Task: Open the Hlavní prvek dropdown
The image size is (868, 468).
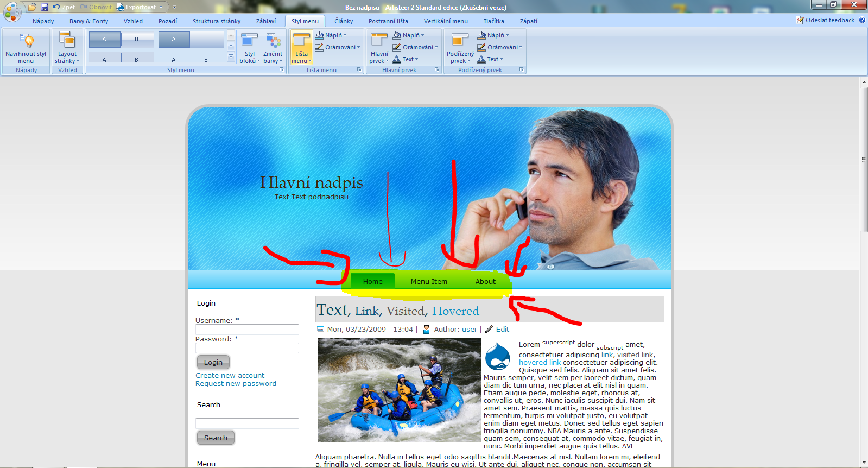Action: click(379, 48)
